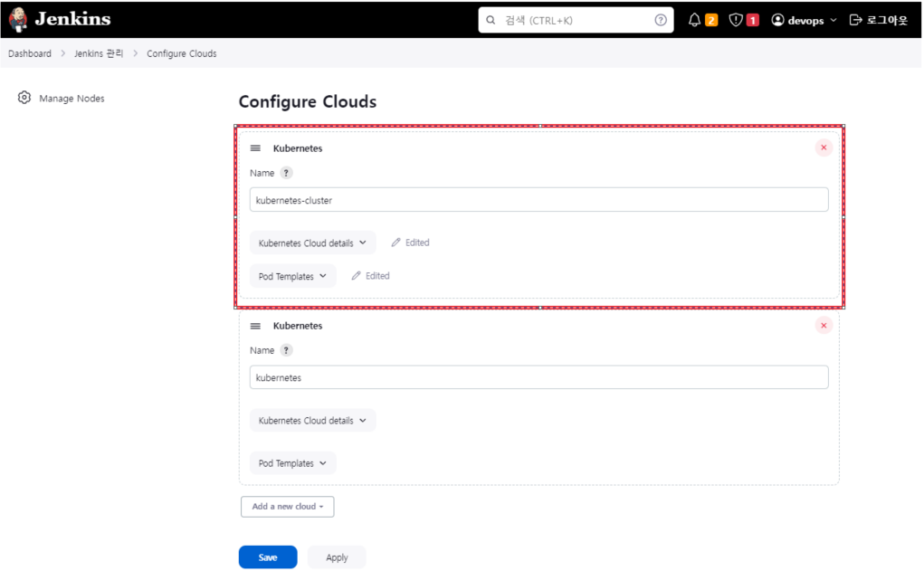Go to Dashboard breadcrumb
The image size is (924, 571).
[30, 53]
